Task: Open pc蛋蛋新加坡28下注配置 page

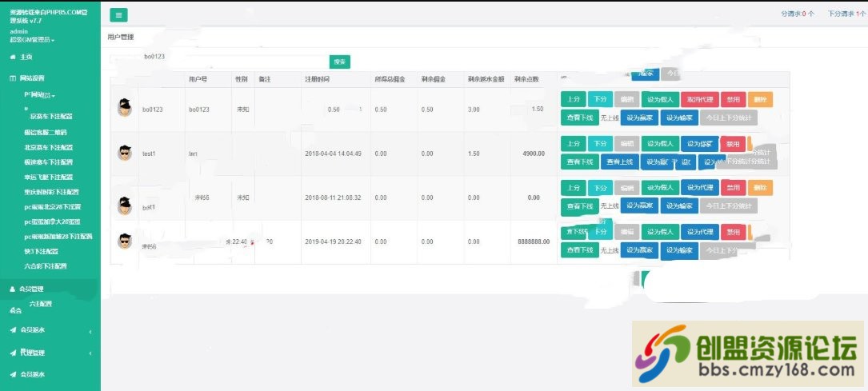Action: (x=58, y=237)
